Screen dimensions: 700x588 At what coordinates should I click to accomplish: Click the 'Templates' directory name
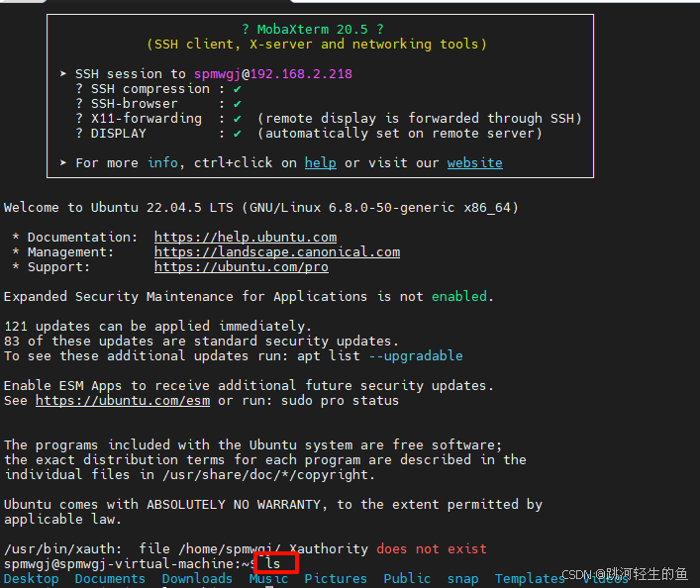530,579
